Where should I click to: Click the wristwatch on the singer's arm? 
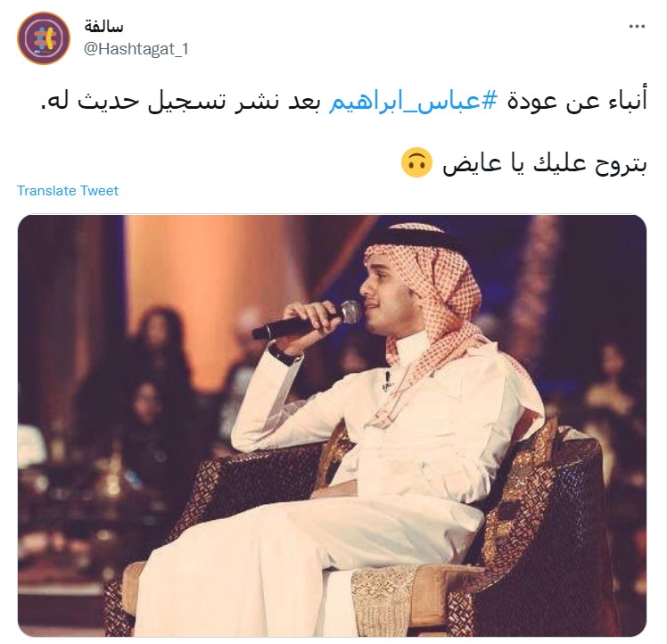284,354
